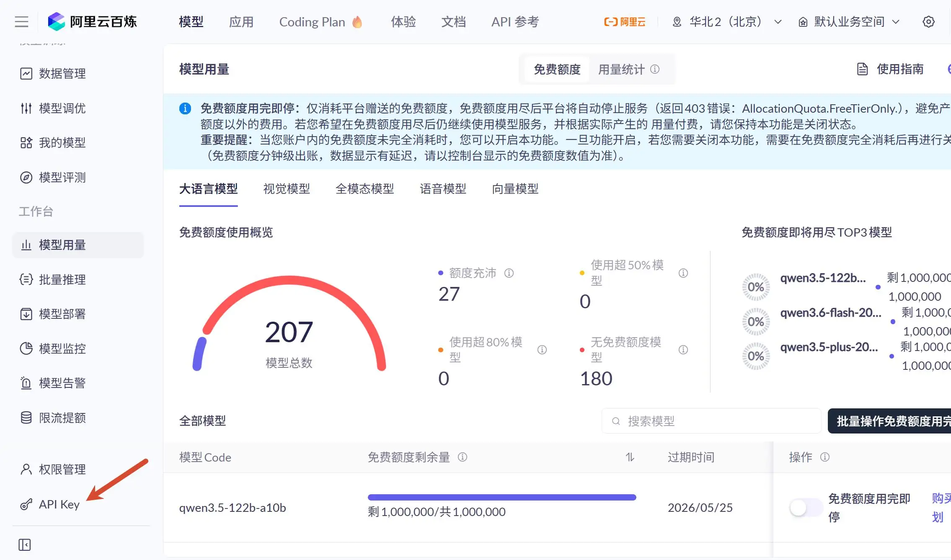Click the 模型监控 pie chart icon
The width and height of the screenshot is (951, 560).
tap(26, 348)
